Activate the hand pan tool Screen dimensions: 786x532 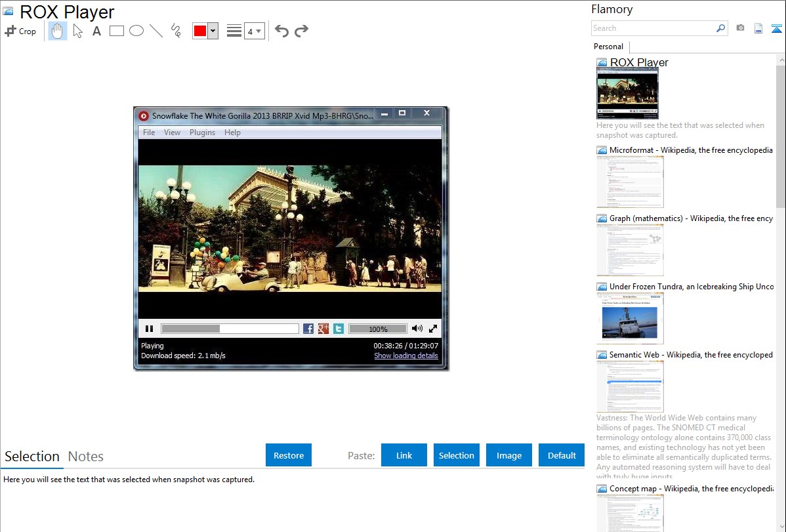click(x=58, y=31)
